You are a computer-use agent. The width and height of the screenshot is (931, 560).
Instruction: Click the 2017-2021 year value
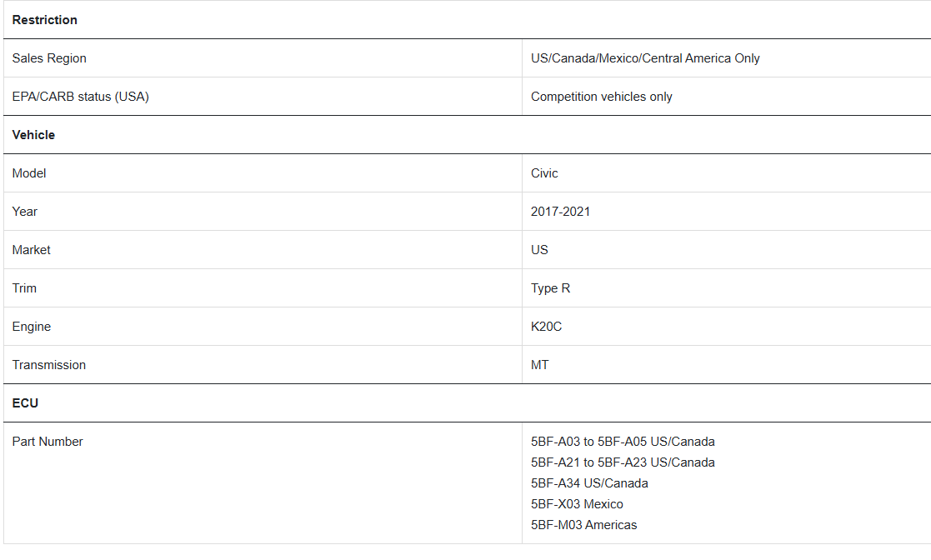560,212
